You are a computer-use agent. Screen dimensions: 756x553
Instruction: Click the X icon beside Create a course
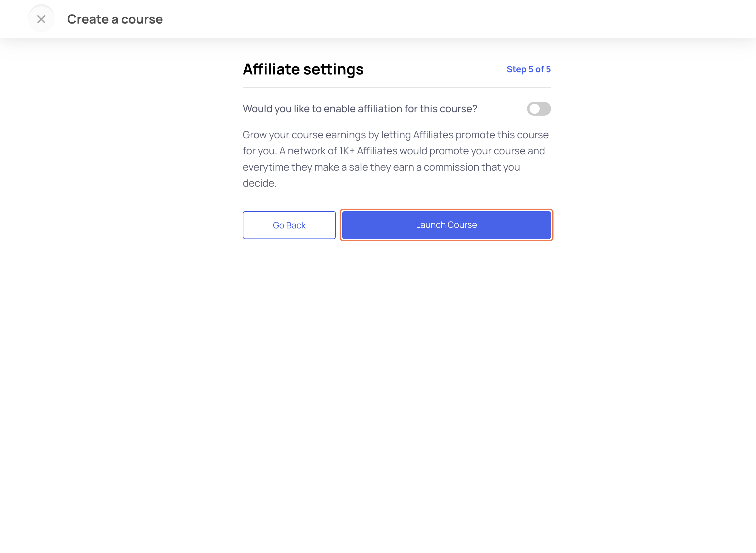[x=41, y=19]
